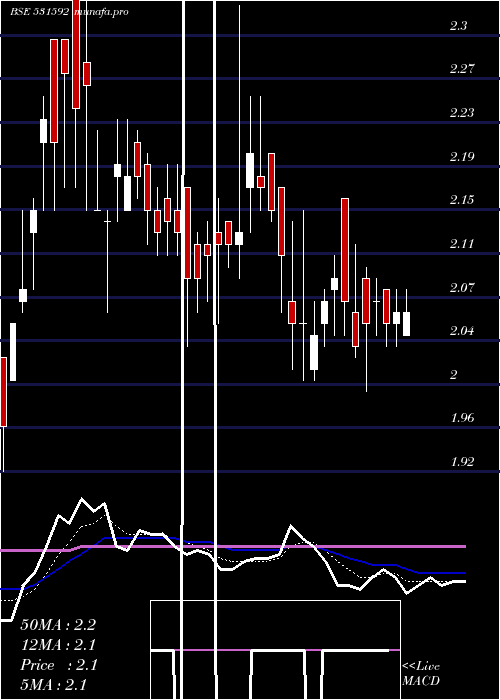Click the 2.27 price axis label

point(462,69)
